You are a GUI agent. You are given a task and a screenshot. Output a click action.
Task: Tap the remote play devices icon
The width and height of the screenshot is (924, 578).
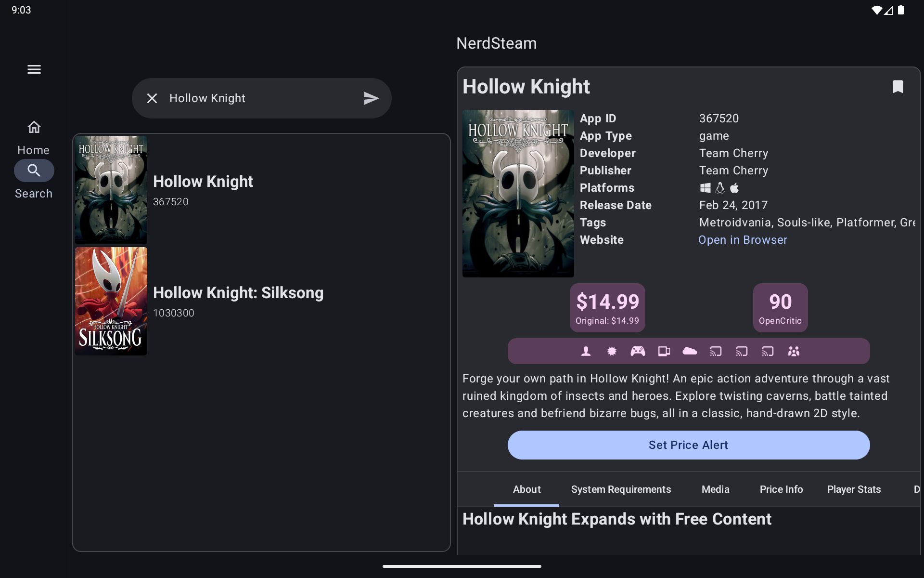click(x=664, y=351)
